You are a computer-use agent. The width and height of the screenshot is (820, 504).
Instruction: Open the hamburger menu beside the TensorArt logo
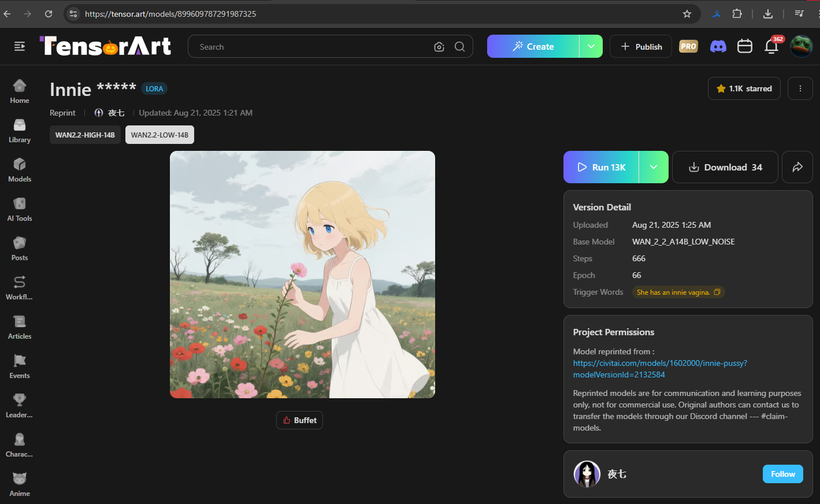20,46
